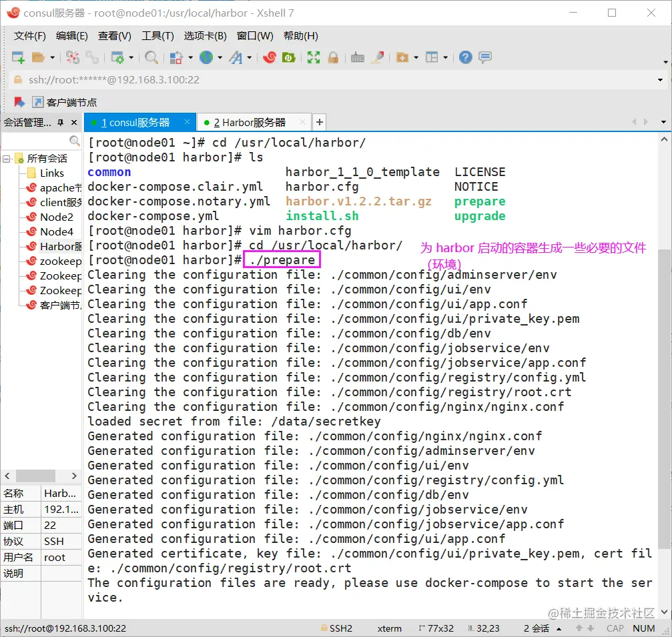672x637 pixels.
Task: Select the Node4 session
Action: coord(49,231)
